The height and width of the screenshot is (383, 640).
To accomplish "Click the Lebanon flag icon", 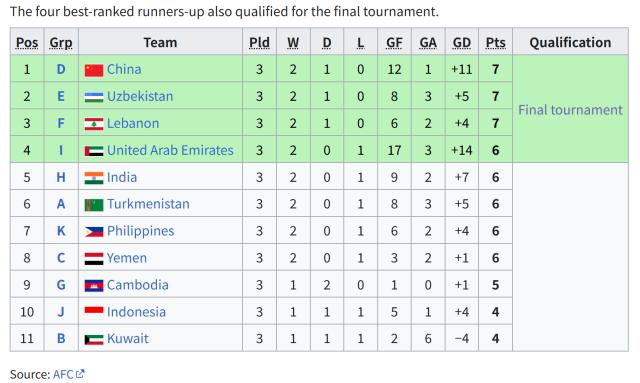I will 94,124.
